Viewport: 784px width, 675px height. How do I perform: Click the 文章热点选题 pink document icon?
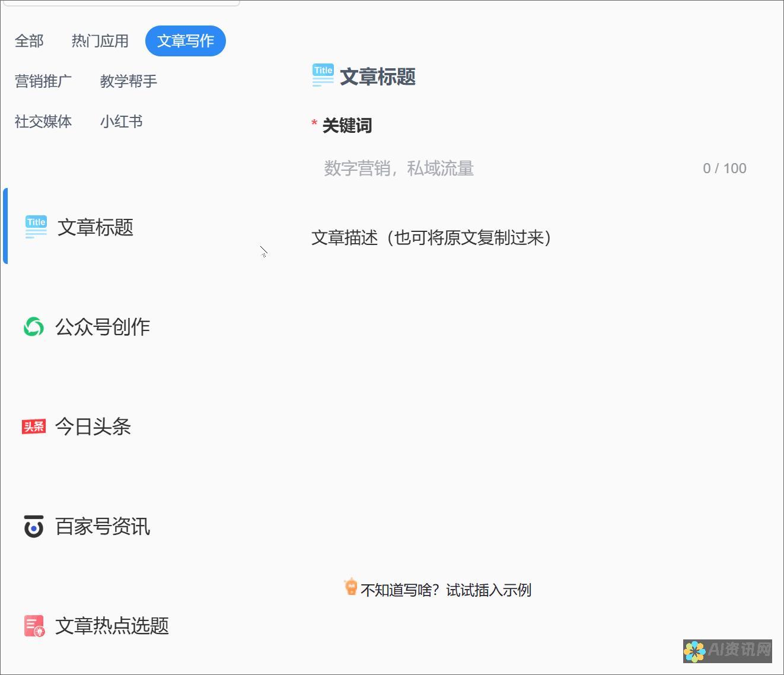pos(34,626)
